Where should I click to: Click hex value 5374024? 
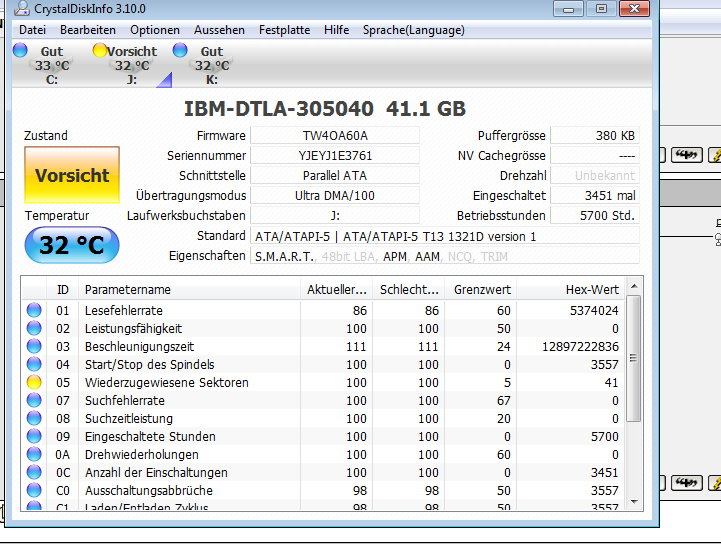pyautogui.click(x=594, y=310)
